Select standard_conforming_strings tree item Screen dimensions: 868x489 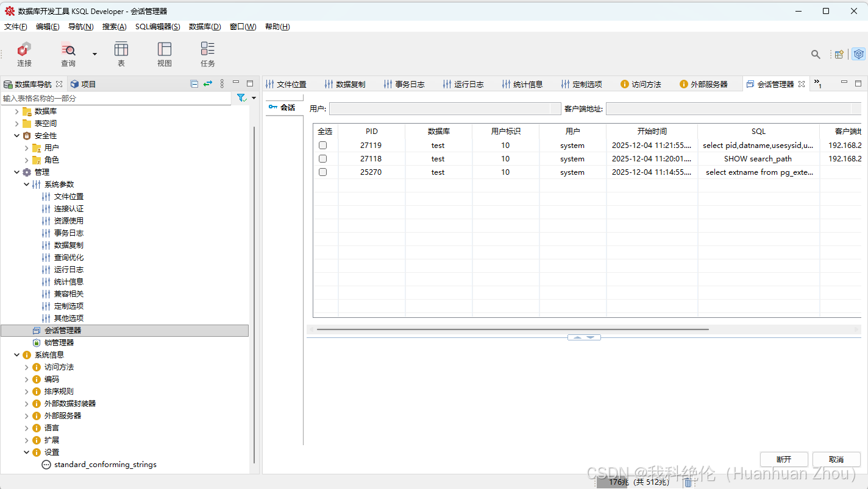pos(105,465)
